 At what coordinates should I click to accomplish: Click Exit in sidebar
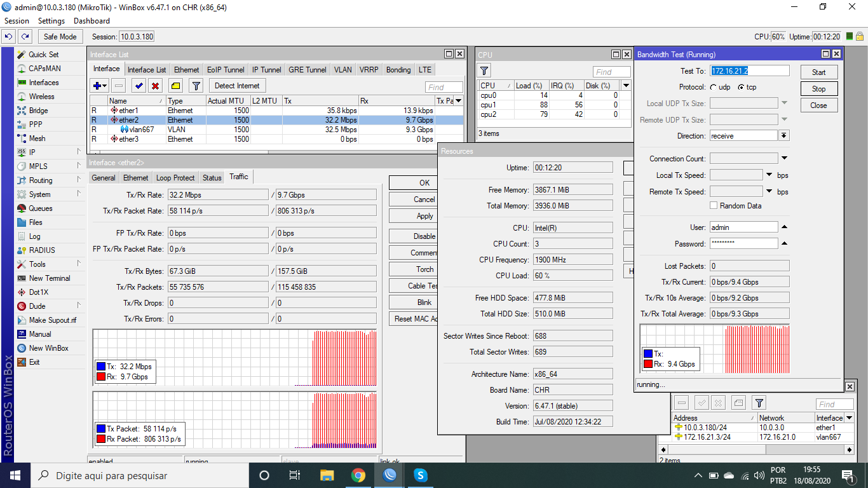coord(34,362)
